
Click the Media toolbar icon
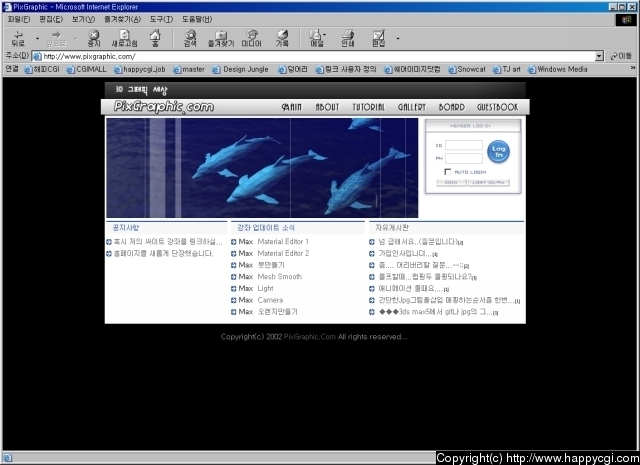251,38
